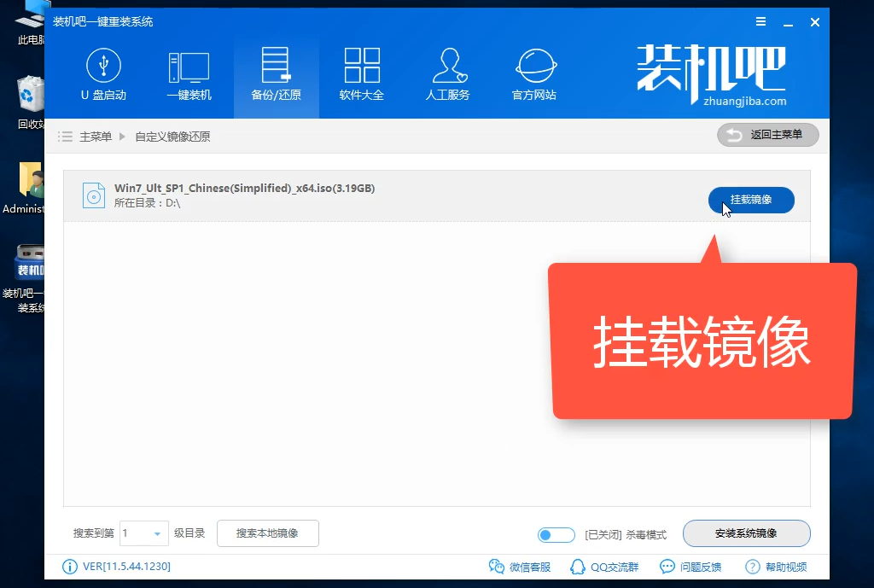The height and width of the screenshot is (588, 874).
Task: Expand the search directory level dropdown
Action: coord(156,534)
